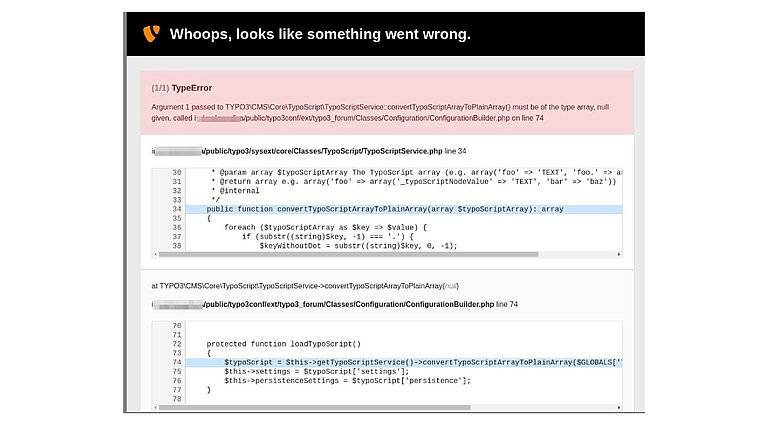
Task: Click the TypoScriptService.php file path
Action: 320,151
